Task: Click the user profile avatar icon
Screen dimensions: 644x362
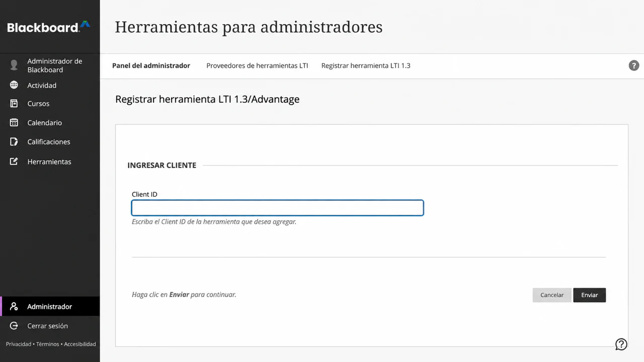Action: point(14,65)
